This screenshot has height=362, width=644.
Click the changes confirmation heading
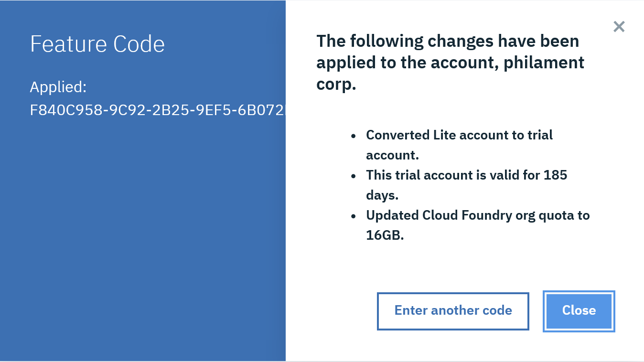pos(450,62)
